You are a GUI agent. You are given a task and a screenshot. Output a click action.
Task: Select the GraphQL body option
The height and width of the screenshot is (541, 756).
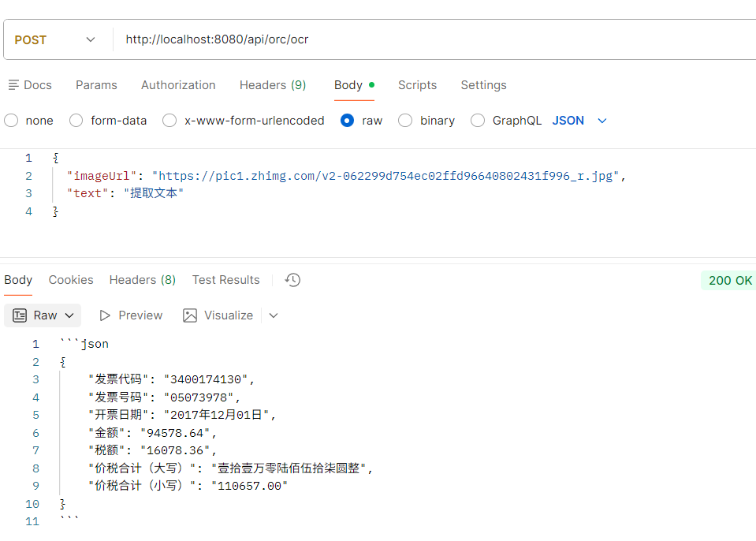coord(477,121)
